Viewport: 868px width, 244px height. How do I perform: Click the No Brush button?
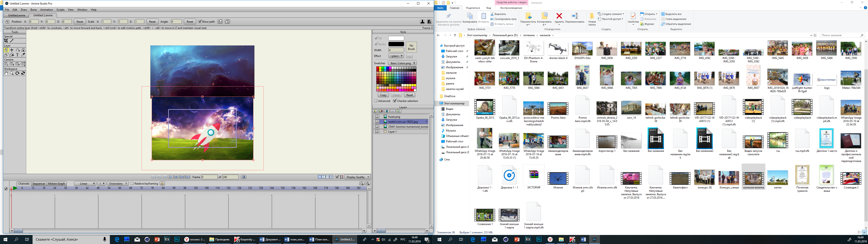point(411,47)
